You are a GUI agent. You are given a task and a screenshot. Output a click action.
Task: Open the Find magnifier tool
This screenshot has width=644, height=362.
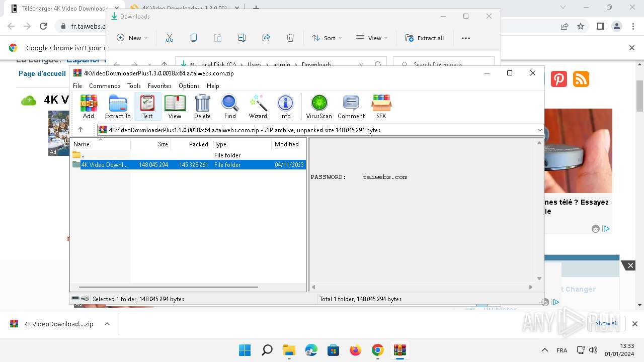pos(230,107)
